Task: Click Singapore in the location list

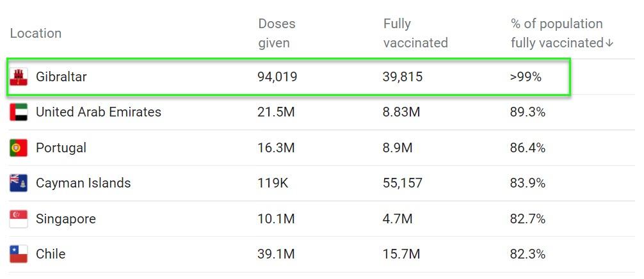Action: [x=65, y=219]
